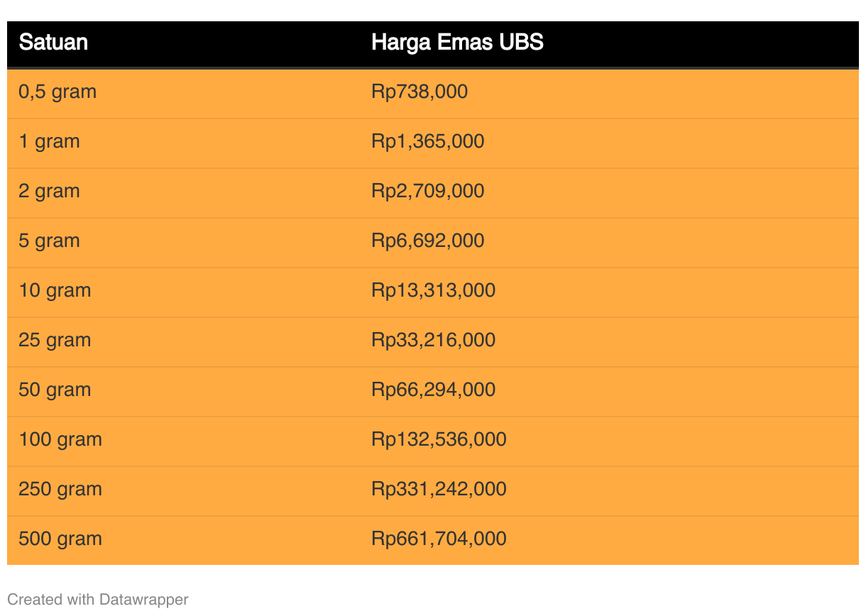Click the Rp33,216,000 price value
This screenshot has height=616, width=866.
(x=433, y=341)
